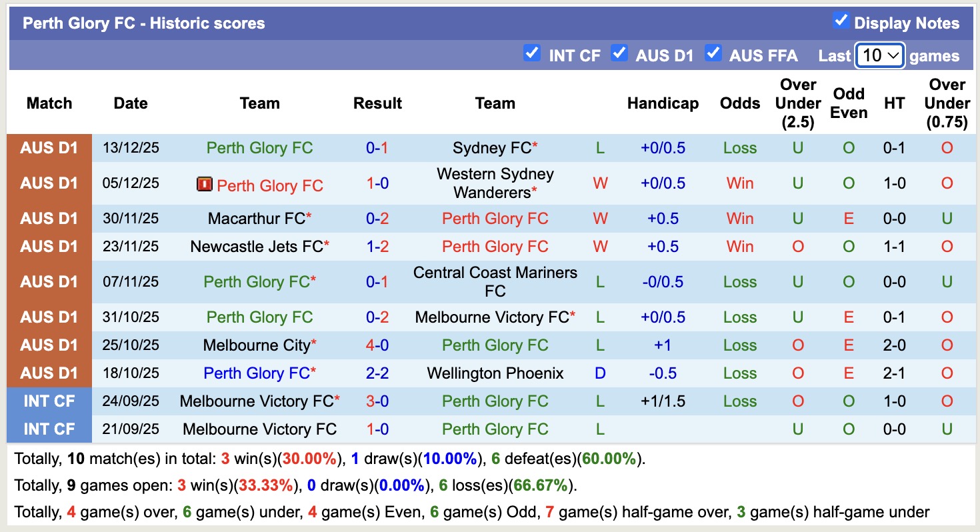Click the 0-1 result of the Sydney FC match
Screen dimensions: 980x532
(377, 148)
